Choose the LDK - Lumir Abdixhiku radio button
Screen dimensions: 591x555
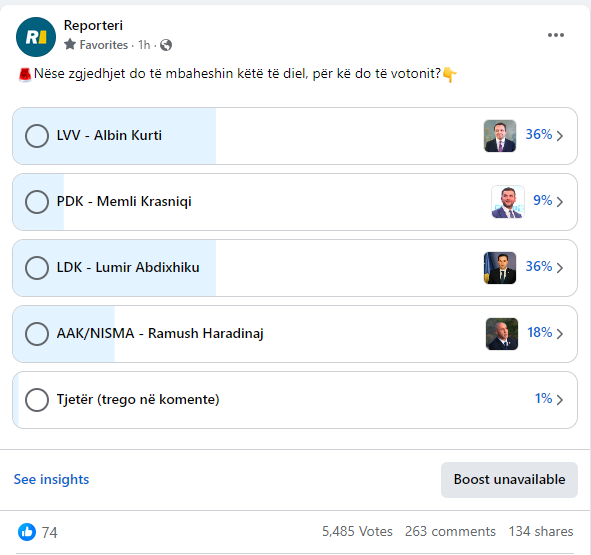click(37, 268)
